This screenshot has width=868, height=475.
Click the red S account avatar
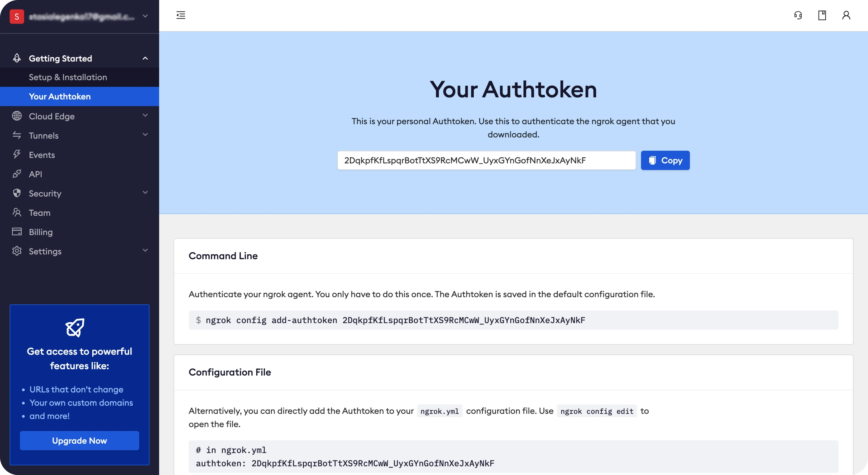[x=16, y=16]
